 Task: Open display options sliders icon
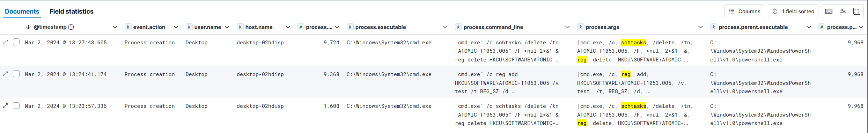coord(843,12)
